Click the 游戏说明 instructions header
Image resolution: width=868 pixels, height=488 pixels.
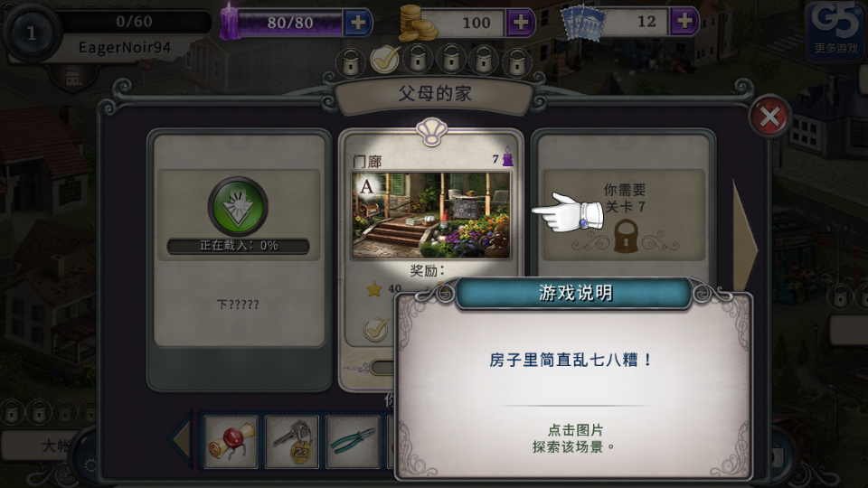coord(575,293)
